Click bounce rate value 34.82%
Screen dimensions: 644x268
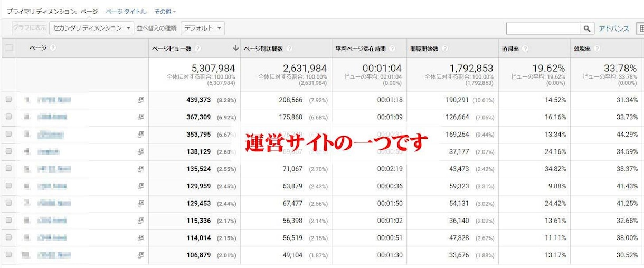click(554, 169)
